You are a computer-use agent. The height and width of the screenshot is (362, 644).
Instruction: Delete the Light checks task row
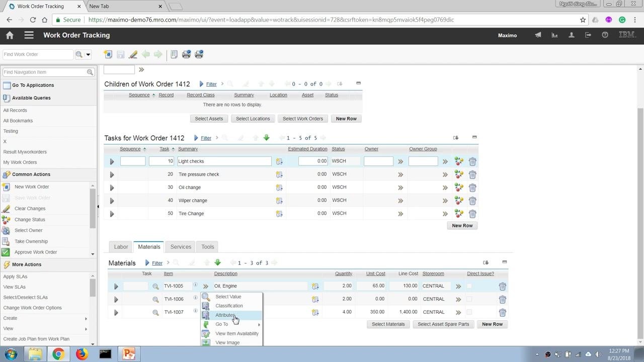click(472, 161)
